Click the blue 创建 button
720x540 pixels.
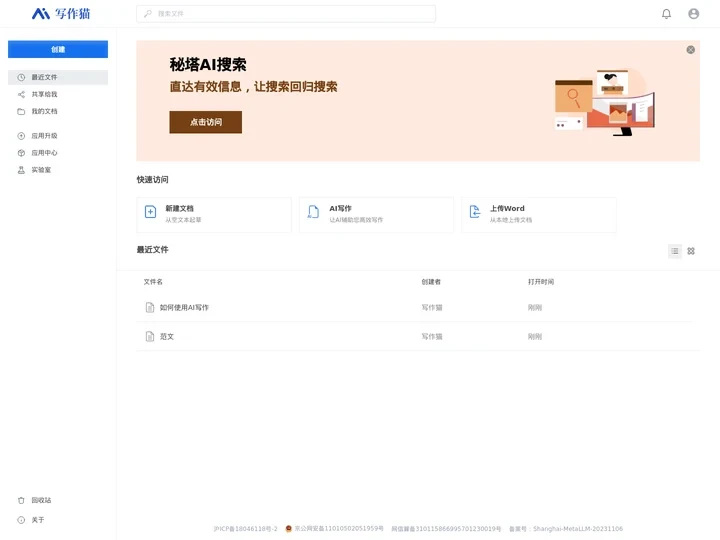pos(58,49)
